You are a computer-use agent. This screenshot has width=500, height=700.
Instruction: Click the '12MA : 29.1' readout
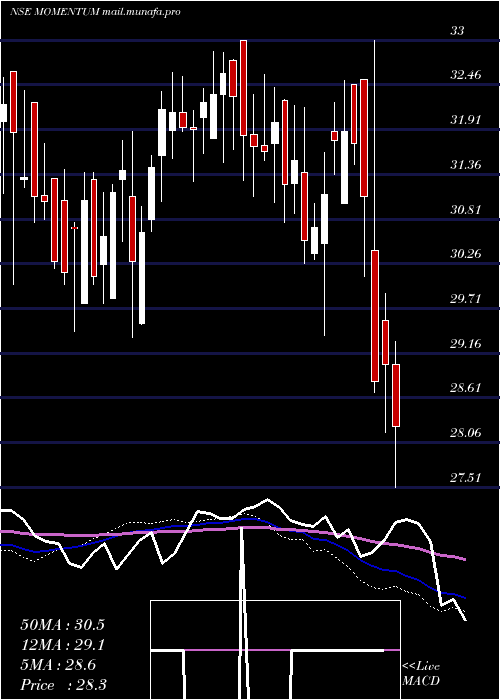pos(62,645)
